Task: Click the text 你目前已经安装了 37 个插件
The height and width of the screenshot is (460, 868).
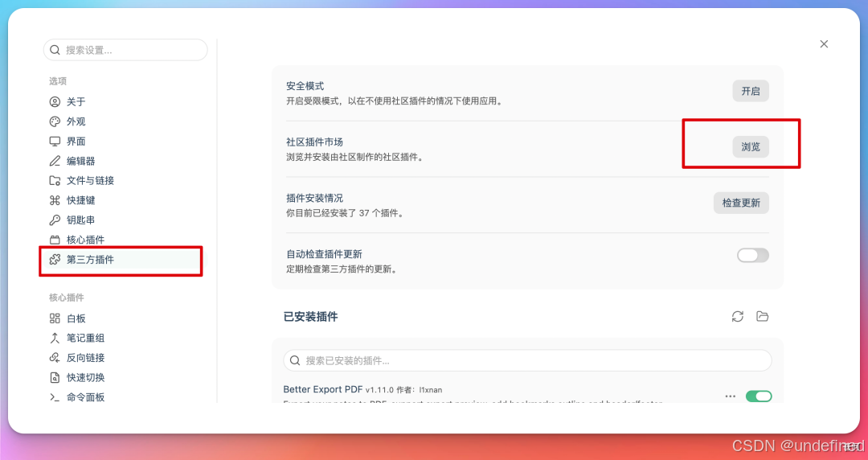Action: coord(344,213)
